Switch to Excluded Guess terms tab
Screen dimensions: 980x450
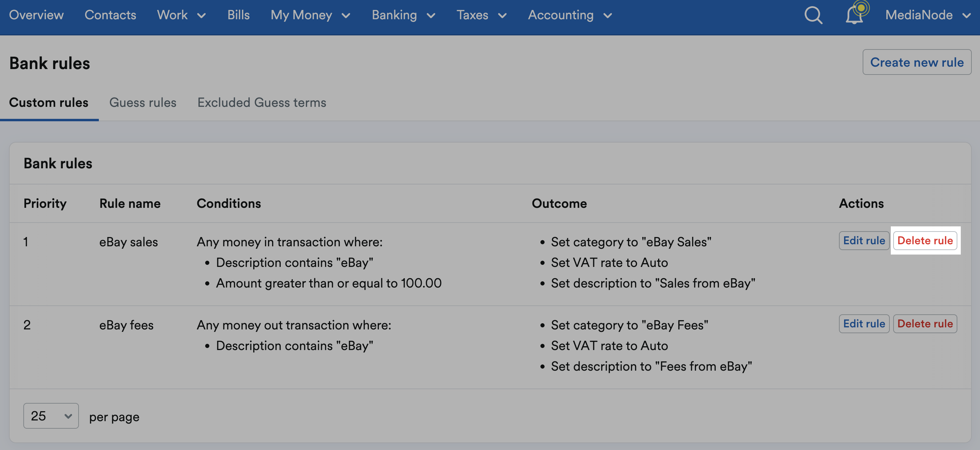[x=262, y=102]
